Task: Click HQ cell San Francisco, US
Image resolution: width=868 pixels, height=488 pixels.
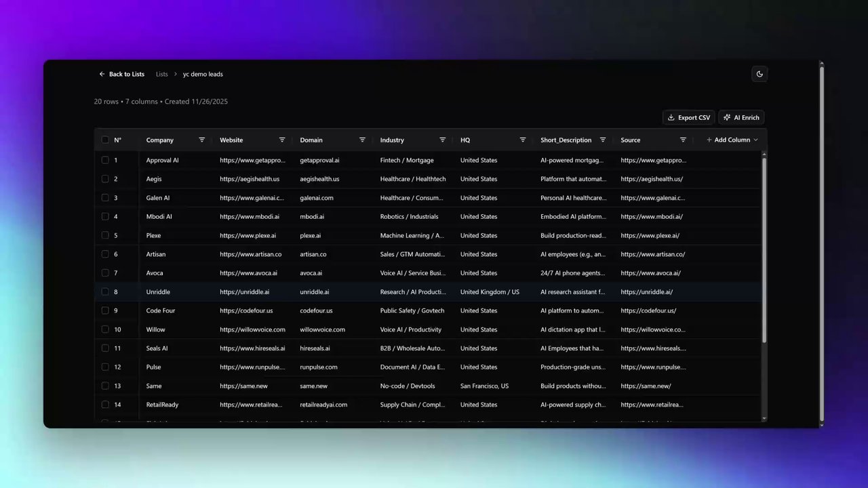Action: pyautogui.click(x=484, y=386)
